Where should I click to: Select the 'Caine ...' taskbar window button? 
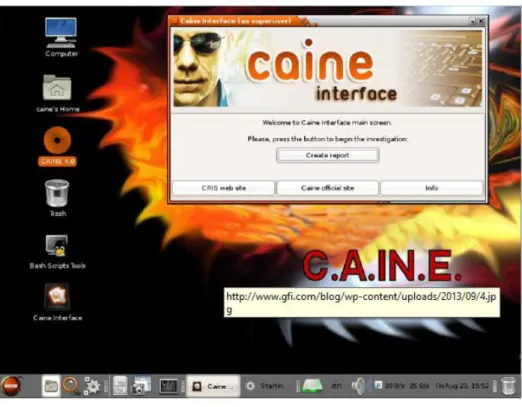213,386
